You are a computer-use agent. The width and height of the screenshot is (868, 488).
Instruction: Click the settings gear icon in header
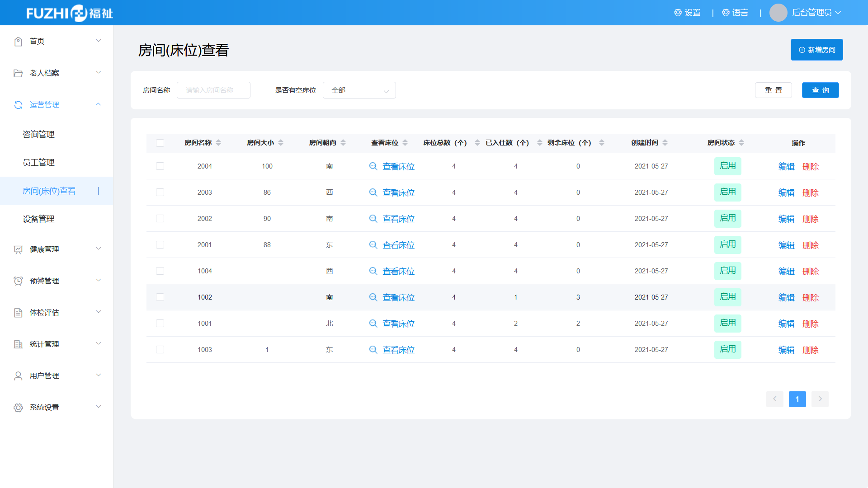click(678, 13)
